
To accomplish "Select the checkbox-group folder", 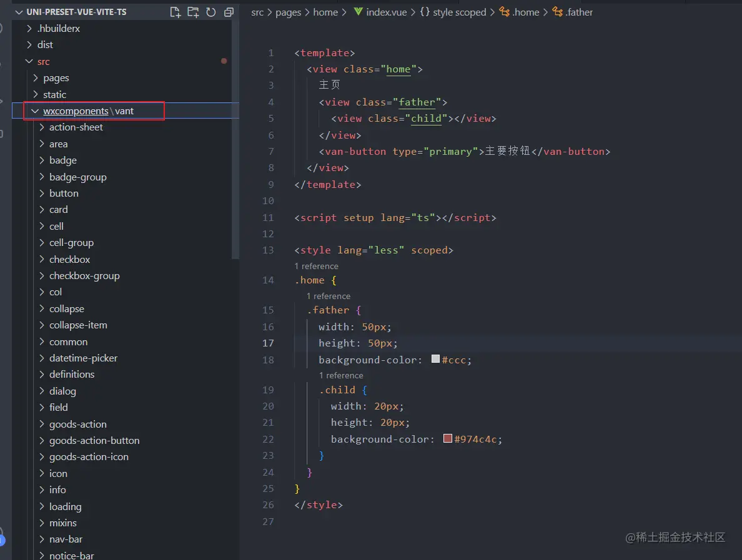I will click(84, 276).
